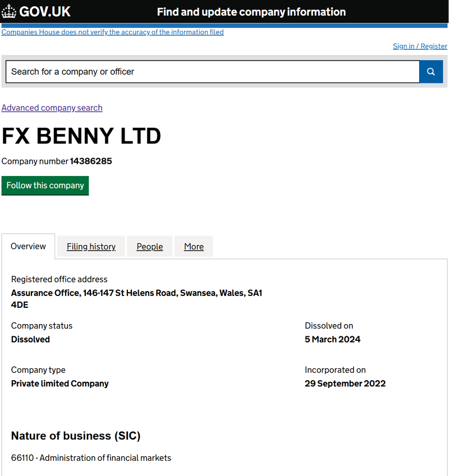449x476 pixels.
Task: Click the company number 14386285
Action: [91, 161]
